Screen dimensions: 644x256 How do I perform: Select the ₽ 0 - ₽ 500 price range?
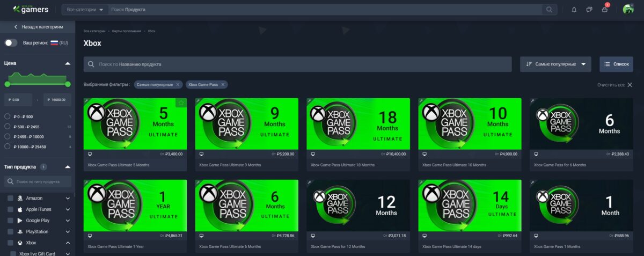click(x=8, y=116)
